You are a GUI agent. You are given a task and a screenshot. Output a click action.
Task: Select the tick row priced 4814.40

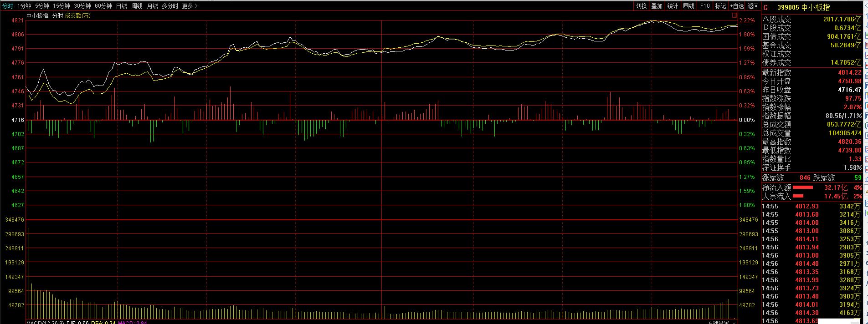click(x=812, y=263)
